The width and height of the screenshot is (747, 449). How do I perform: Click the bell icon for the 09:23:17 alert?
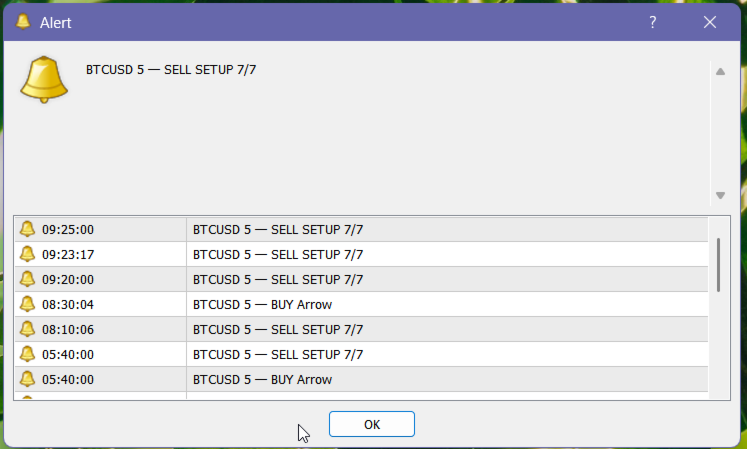(27, 254)
